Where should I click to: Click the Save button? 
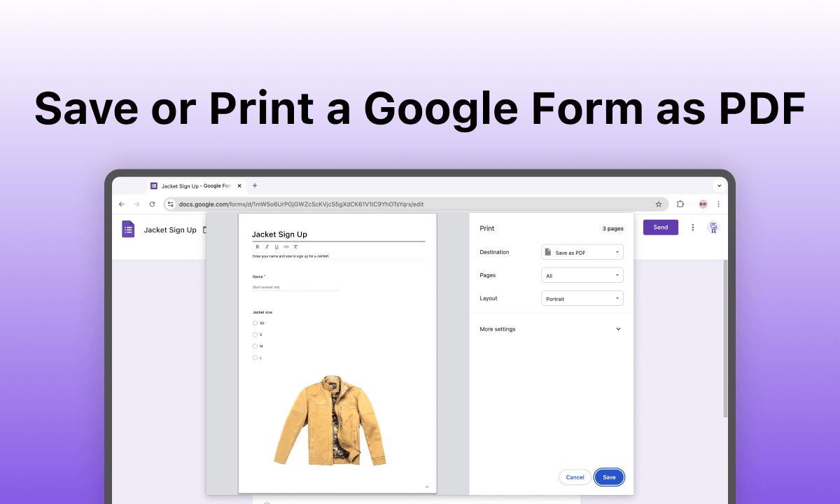tap(609, 477)
